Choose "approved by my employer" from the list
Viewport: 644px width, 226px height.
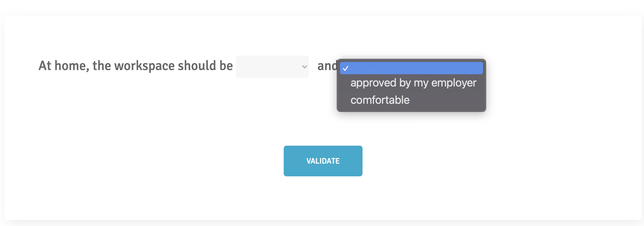[413, 83]
